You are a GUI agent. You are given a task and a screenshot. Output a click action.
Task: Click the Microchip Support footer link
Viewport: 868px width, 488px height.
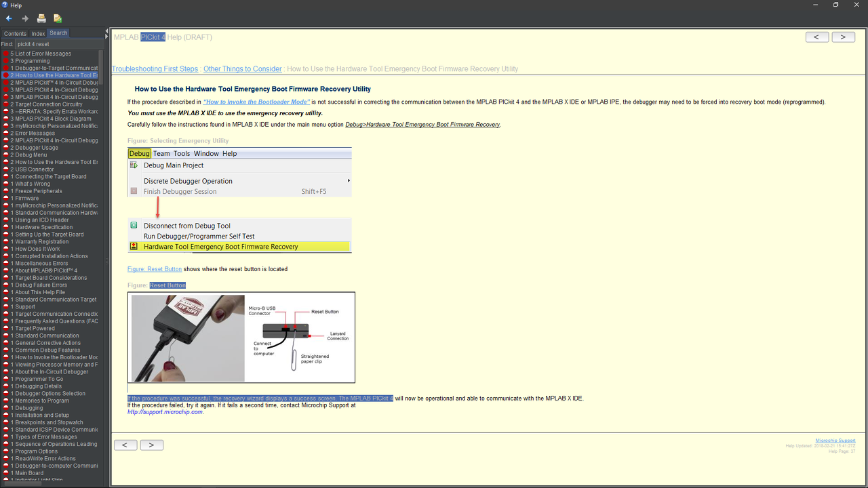835,441
